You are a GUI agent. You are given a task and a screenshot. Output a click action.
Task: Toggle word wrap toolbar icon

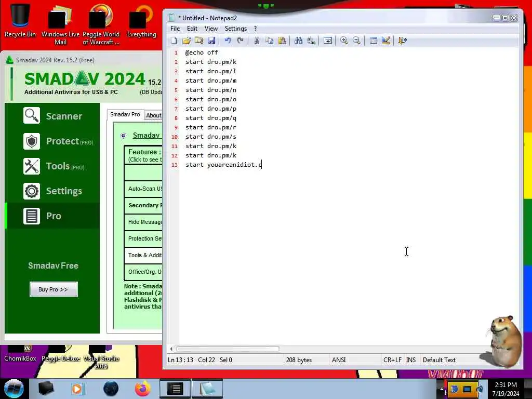(x=327, y=41)
